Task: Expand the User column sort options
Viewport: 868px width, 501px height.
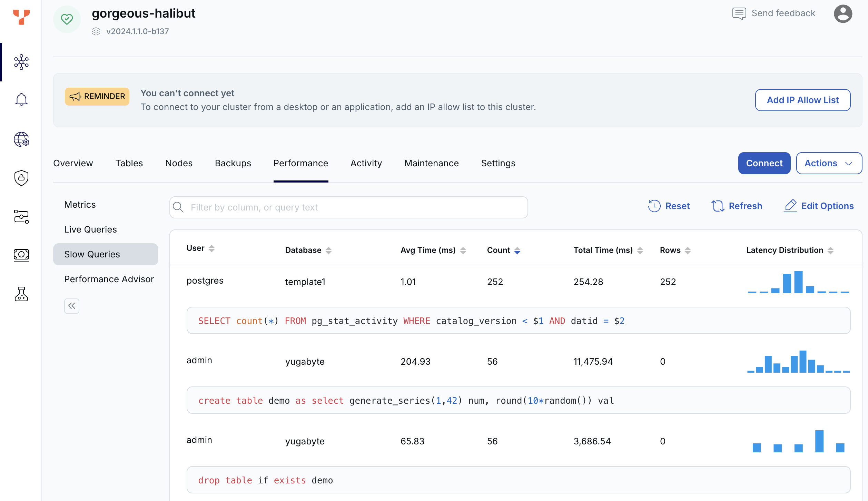Action: pos(211,249)
